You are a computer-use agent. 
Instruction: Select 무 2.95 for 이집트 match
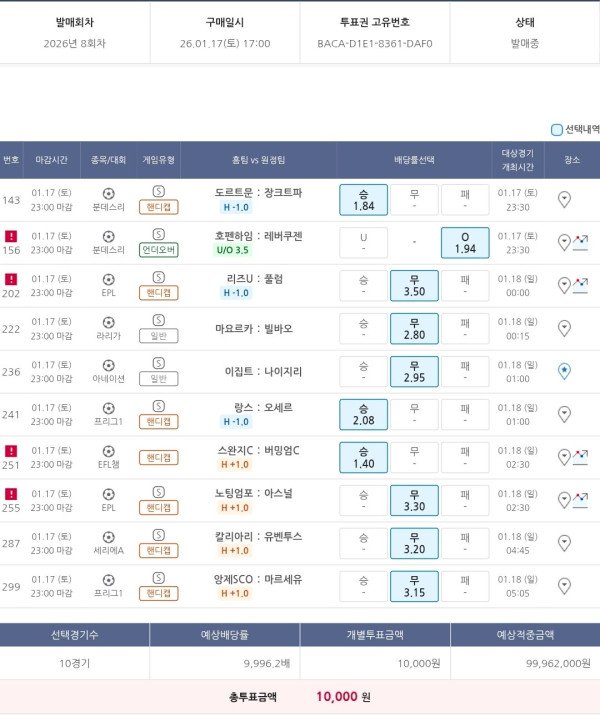pyautogui.click(x=414, y=371)
